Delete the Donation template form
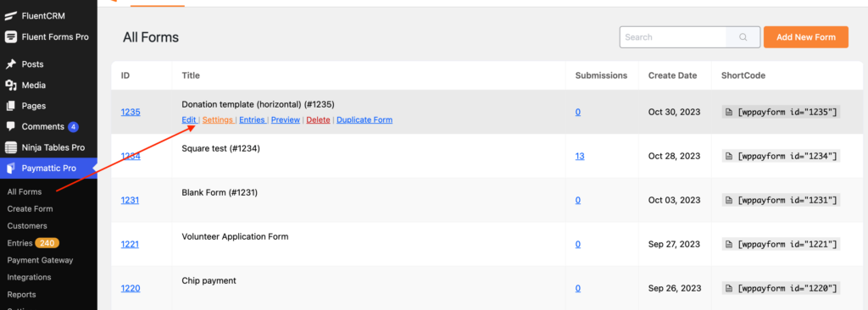868x310 pixels. click(x=319, y=120)
